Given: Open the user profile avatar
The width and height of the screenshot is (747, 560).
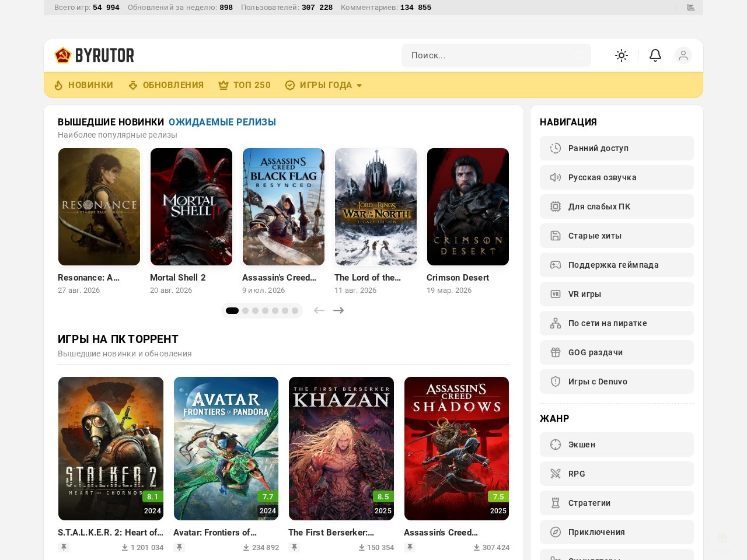Looking at the screenshot, I should coord(683,55).
